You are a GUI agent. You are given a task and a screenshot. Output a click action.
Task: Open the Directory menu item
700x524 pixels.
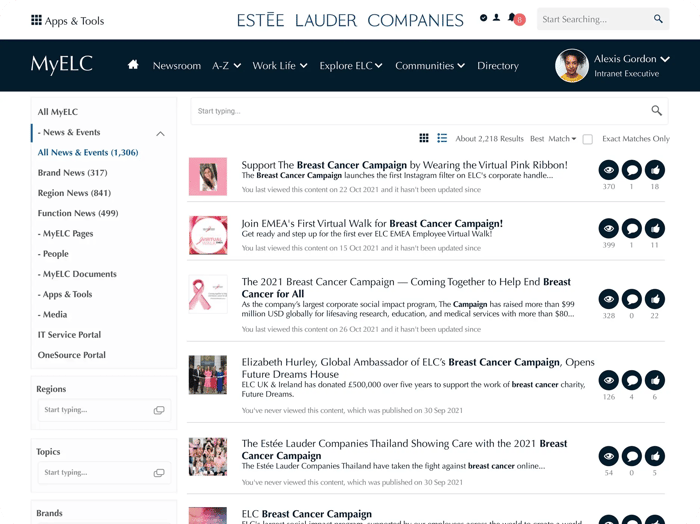pos(498,66)
